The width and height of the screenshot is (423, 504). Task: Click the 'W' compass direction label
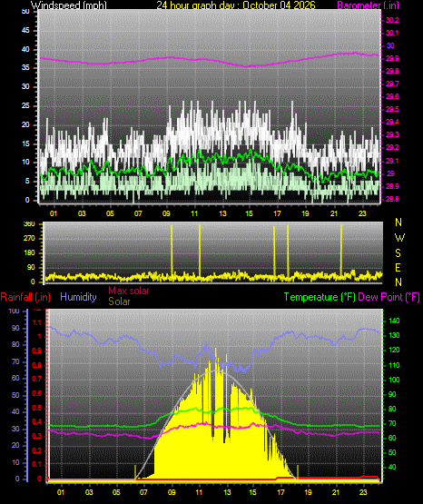(399, 238)
